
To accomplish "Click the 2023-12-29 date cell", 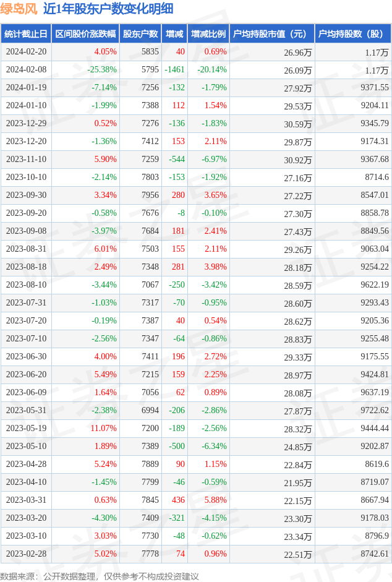I will (25, 124).
